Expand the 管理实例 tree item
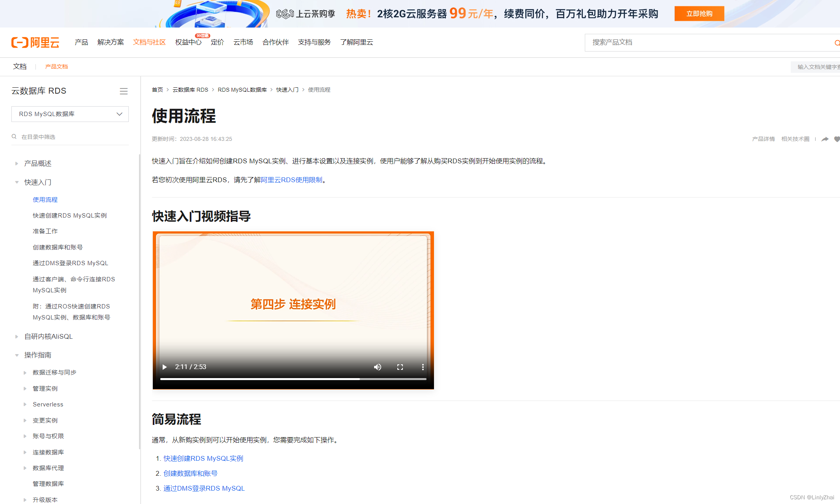840x504 pixels. click(x=26, y=388)
